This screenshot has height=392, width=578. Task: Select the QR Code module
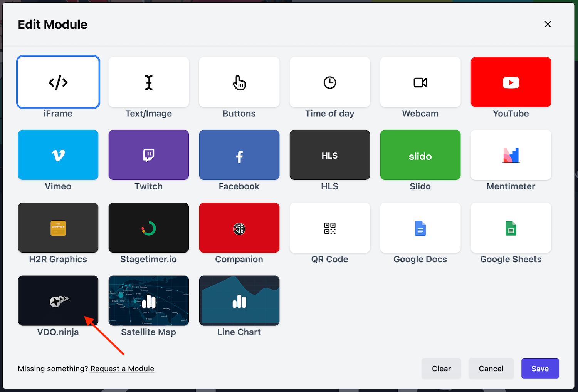pos(329,228)
